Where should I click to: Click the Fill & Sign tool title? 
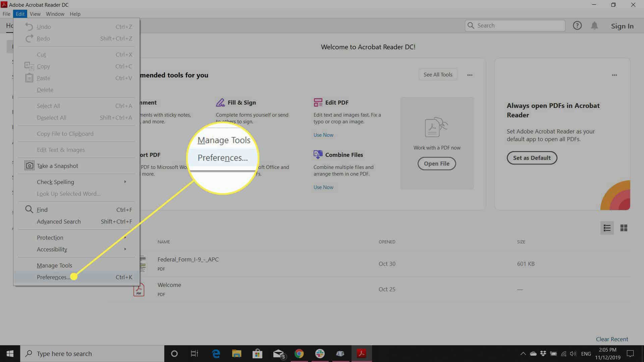(x=241, y=102)
